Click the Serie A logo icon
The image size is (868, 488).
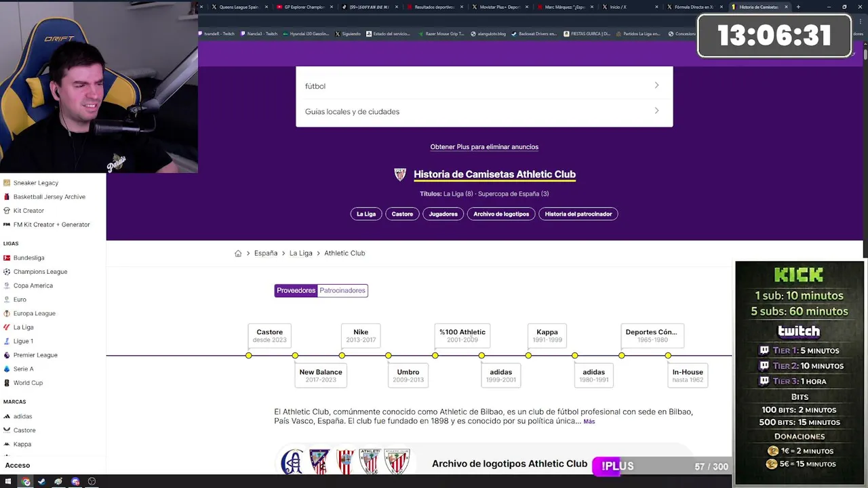click(7, 369)
